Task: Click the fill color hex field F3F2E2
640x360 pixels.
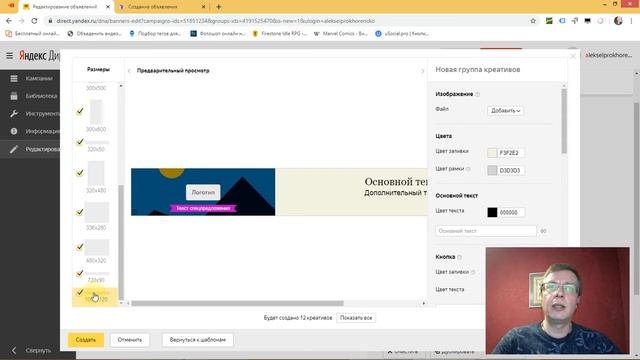Action: tap(511, 153)
